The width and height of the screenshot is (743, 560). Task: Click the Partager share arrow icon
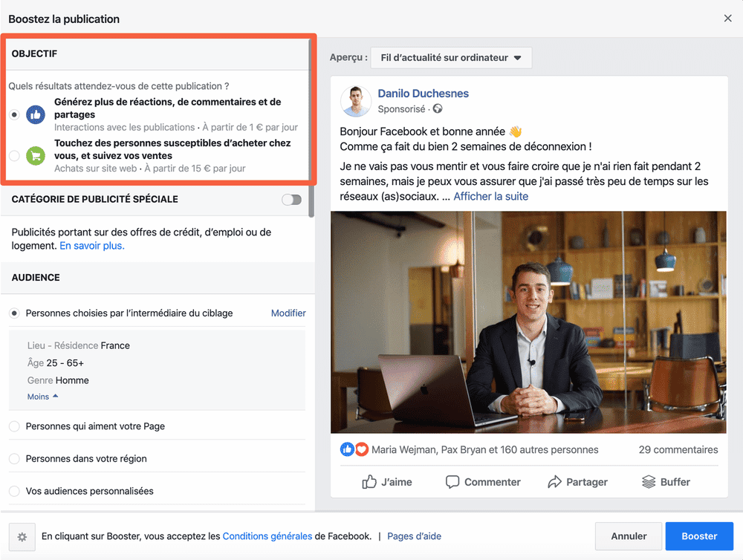point(554,482)
